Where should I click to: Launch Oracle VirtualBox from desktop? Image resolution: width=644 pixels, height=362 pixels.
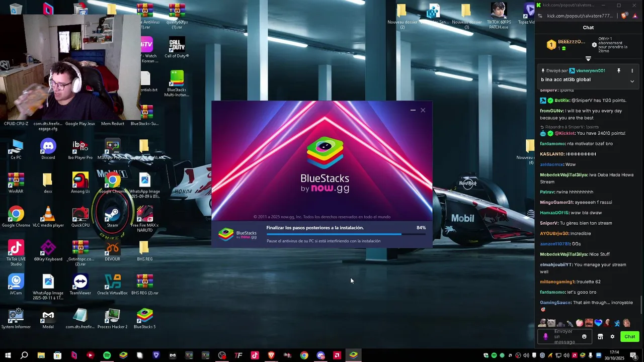(112, 285)
